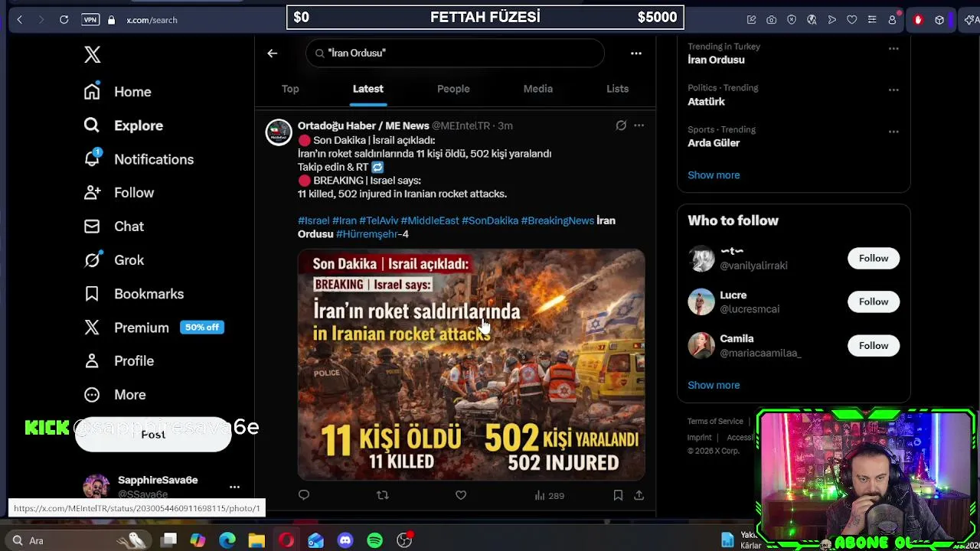
Task: Click the Post button
Action: tap(153, 435)
